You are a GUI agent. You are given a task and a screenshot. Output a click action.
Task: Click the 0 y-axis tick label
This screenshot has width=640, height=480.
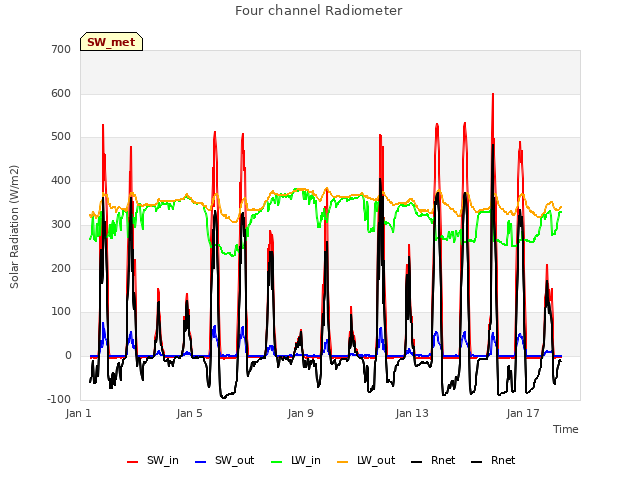coord(68,356)
